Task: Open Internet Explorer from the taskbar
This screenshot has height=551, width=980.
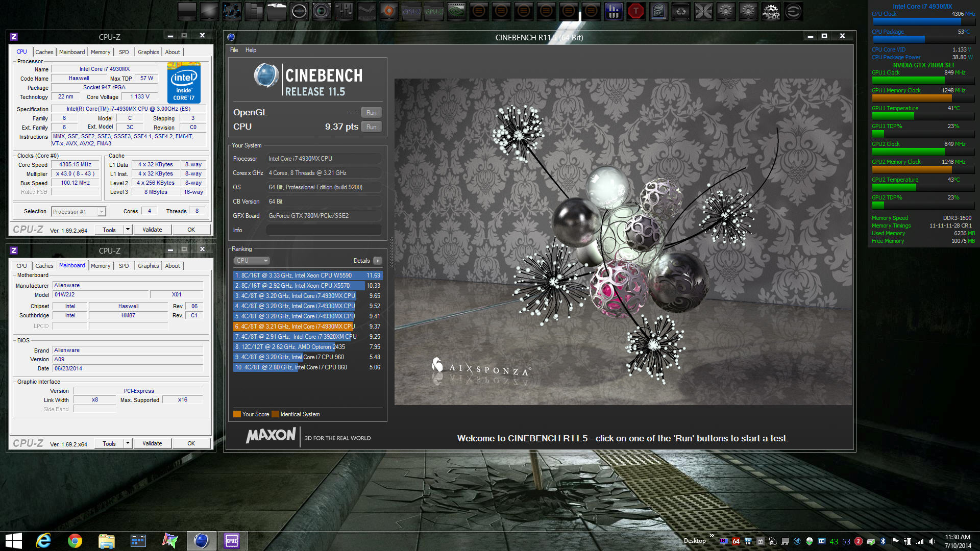Action: pos(44,541)
